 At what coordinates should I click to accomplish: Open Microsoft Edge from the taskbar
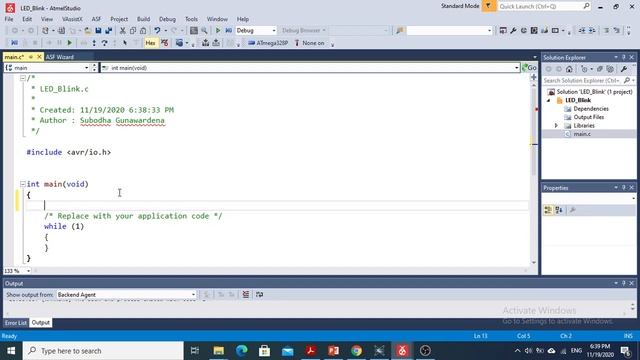[x=242, y=351]
